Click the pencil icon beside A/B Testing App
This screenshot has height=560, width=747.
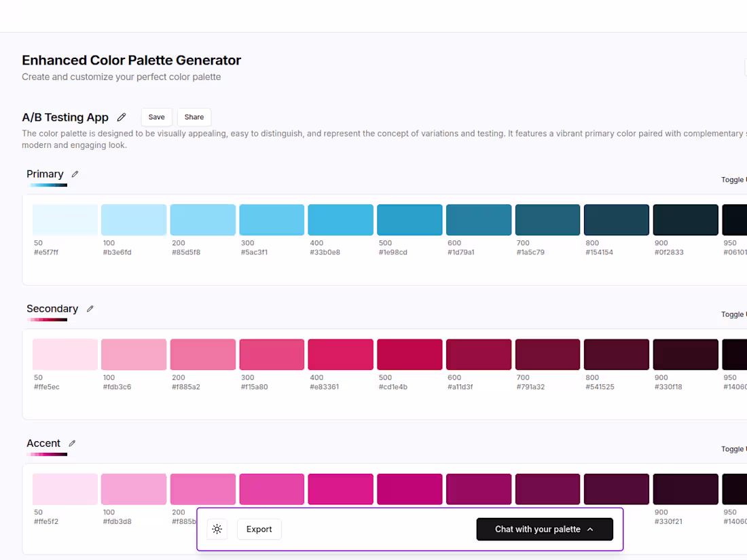click(121, 117)
